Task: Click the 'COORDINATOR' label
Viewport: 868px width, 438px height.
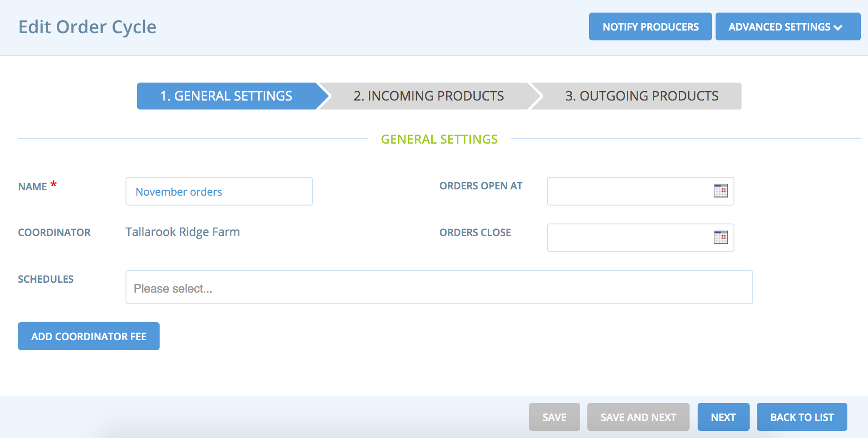Action: pyautogui.click(x=54, y=232)
